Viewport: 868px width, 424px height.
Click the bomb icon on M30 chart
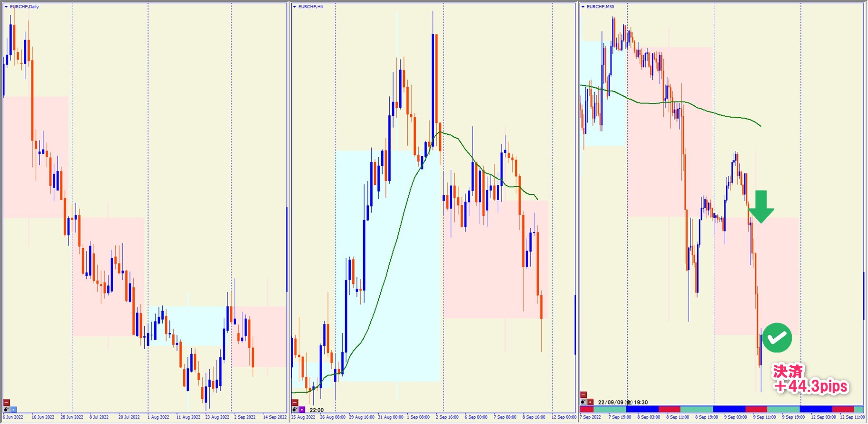[583, 402]
